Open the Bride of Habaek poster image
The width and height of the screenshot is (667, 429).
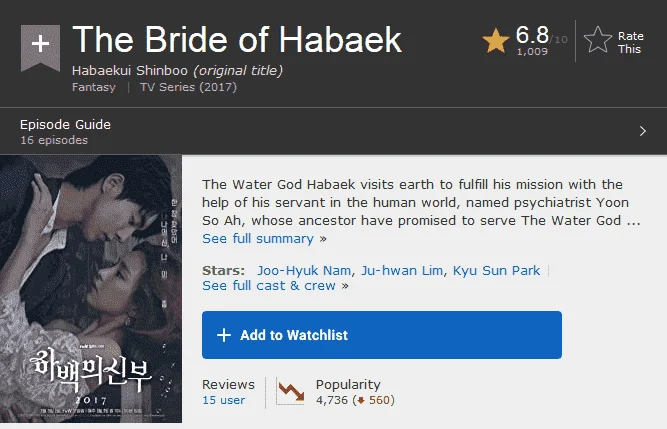(91, 289)
